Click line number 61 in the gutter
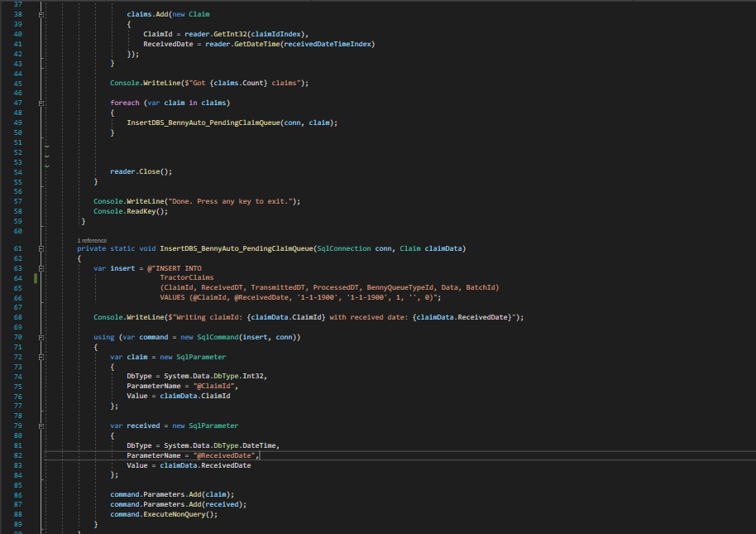Viewport: 756px width, 534px height. [18, 248]
